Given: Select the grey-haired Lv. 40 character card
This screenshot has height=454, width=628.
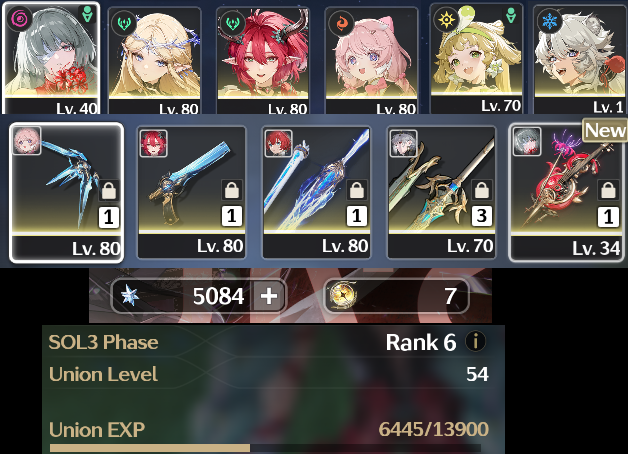Looking at the screenshot, I should point(51,59).
